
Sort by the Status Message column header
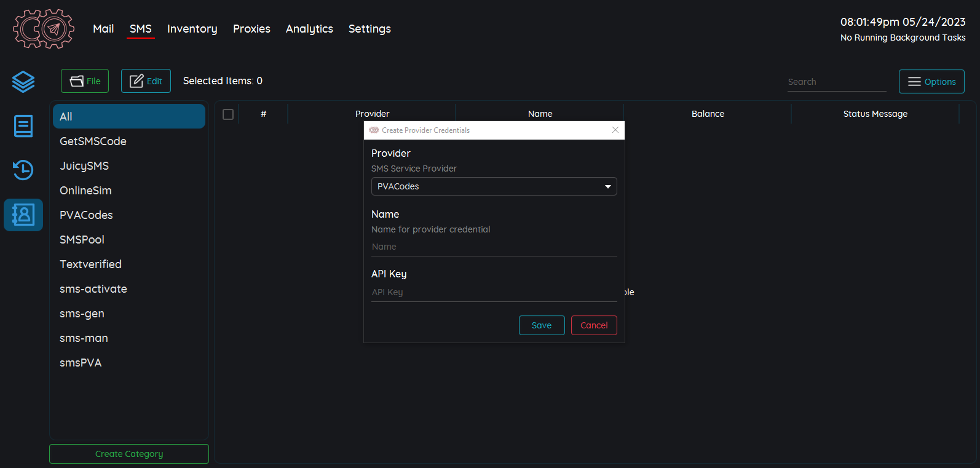(875, 114)
